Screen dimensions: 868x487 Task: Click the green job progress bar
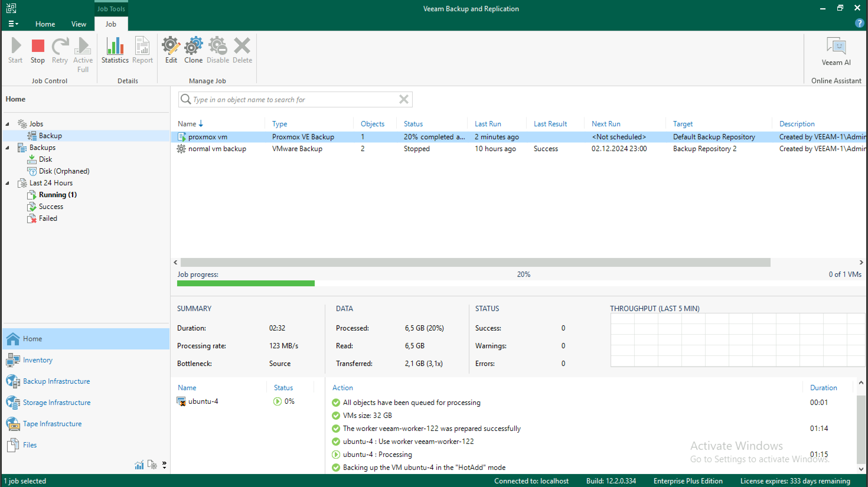pos(246,283)
